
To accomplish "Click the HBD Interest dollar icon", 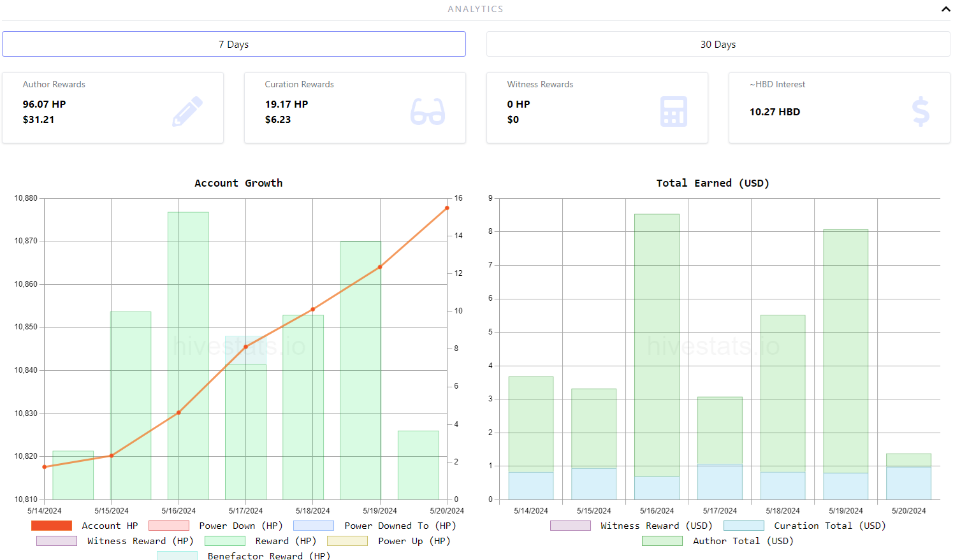I will (920, 111).
